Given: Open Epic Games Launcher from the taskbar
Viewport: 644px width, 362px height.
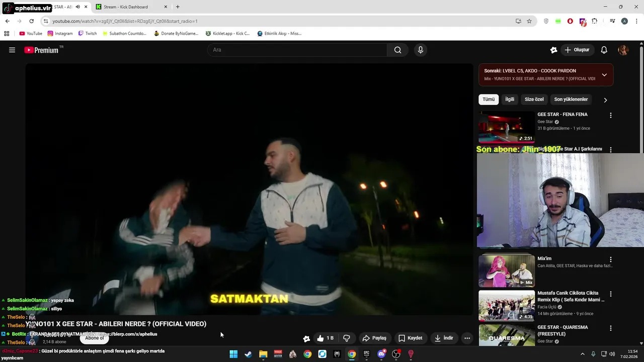Looking at the screenshot, I should [366, 354].
